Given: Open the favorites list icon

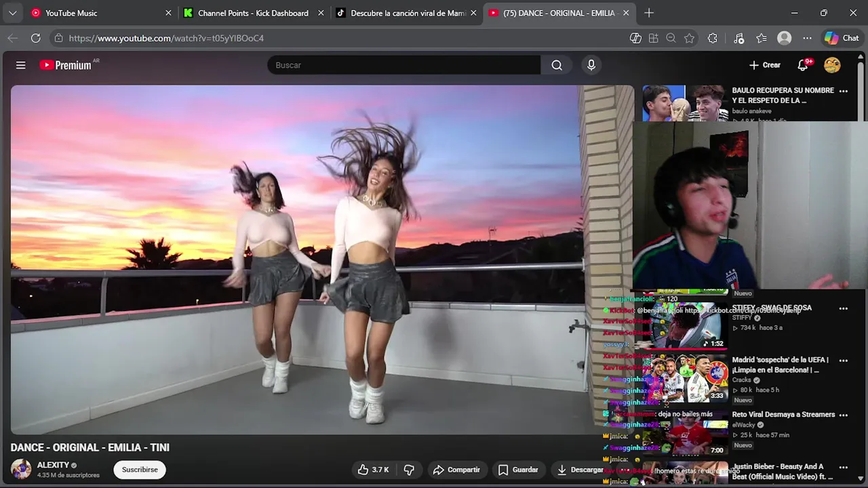Looking at the screenshot, I should [762, 39].
